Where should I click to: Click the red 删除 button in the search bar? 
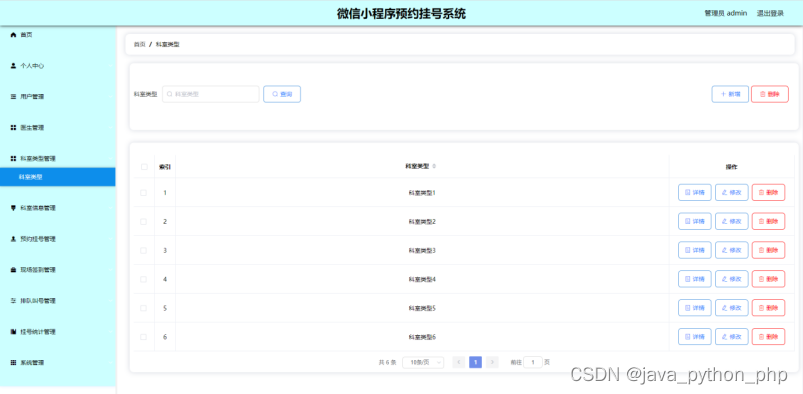coord(770,94)
